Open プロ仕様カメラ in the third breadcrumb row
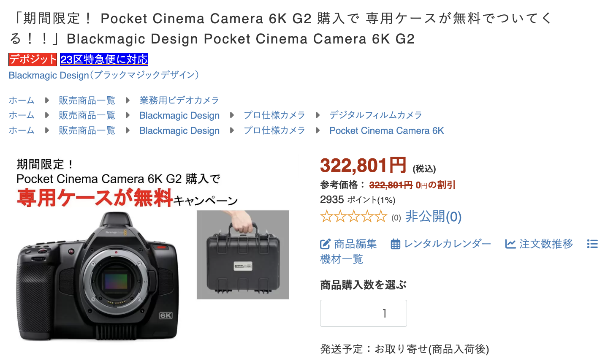608x364 pixels. (x=274, y=130)
